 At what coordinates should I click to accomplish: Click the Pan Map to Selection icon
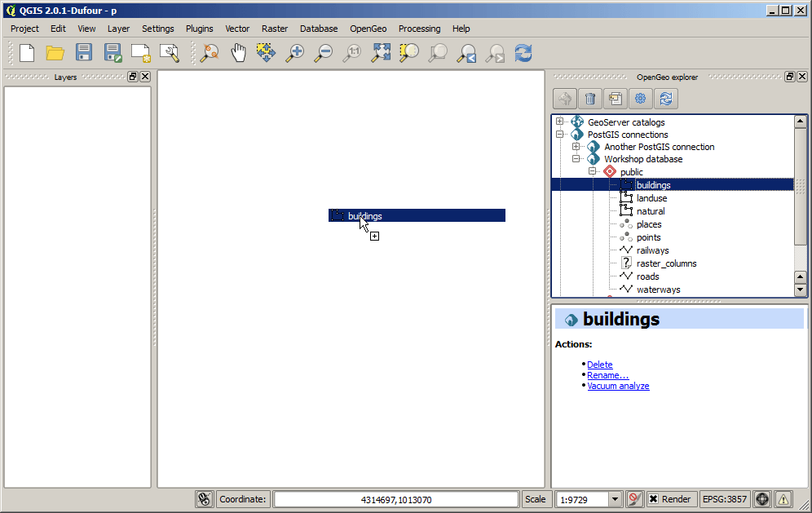point(266,53)
